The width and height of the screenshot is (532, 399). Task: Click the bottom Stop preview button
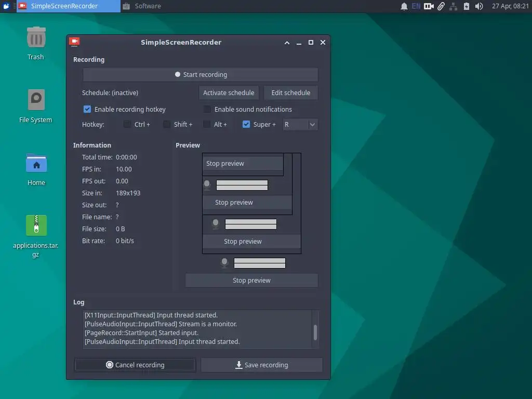click(x=251, y=280)
